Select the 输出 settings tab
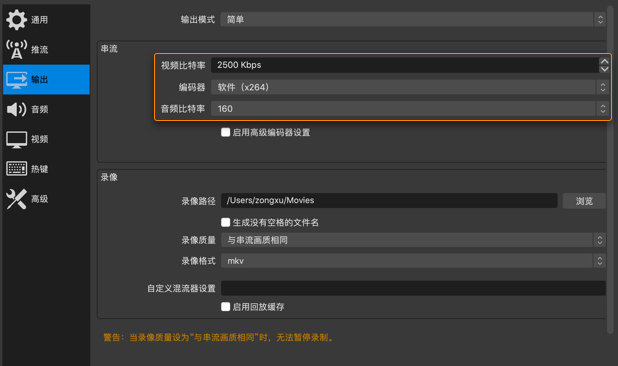Image resolution: width=618 pixels, height=366 pixels. point(46,80)
